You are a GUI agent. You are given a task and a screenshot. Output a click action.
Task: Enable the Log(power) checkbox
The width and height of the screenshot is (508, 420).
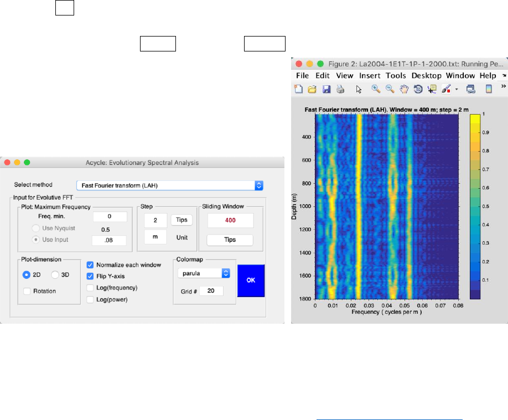[91, 299]
